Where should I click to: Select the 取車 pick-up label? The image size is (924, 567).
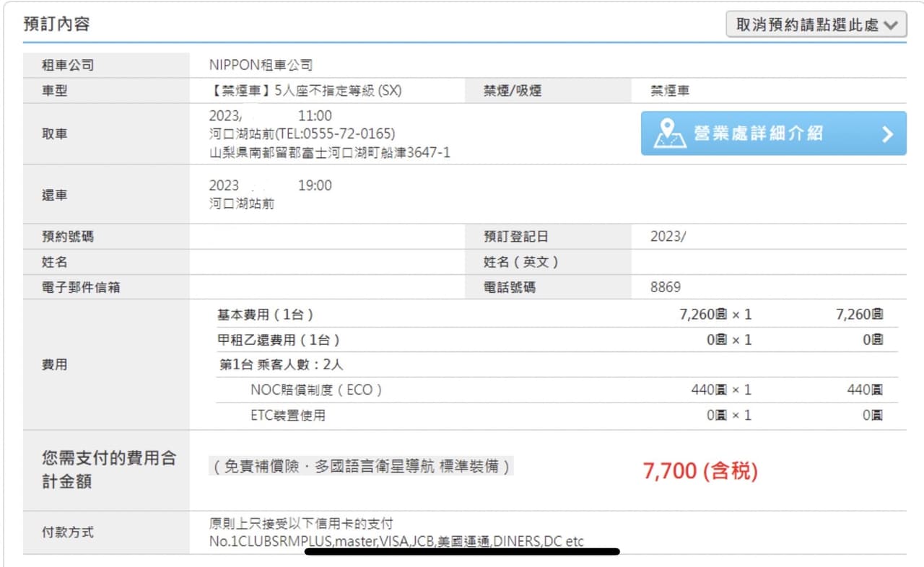point(55,134)
